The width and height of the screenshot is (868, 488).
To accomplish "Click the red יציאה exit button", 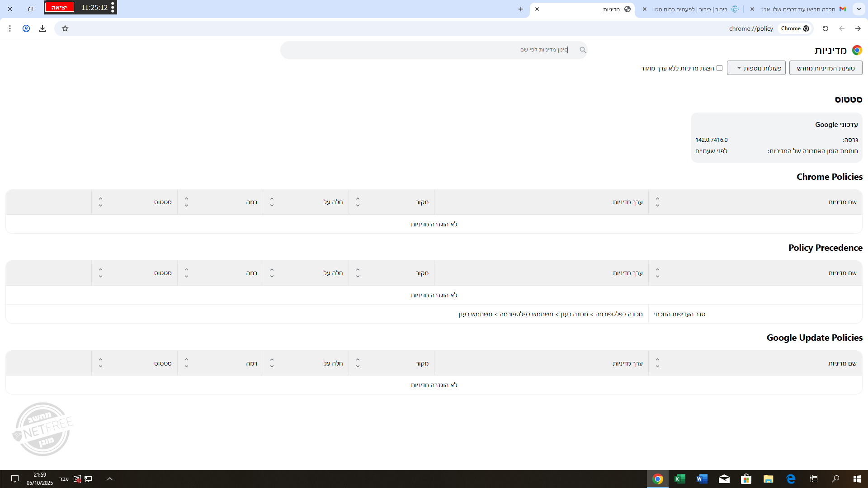I will click(x=59, y=7).
